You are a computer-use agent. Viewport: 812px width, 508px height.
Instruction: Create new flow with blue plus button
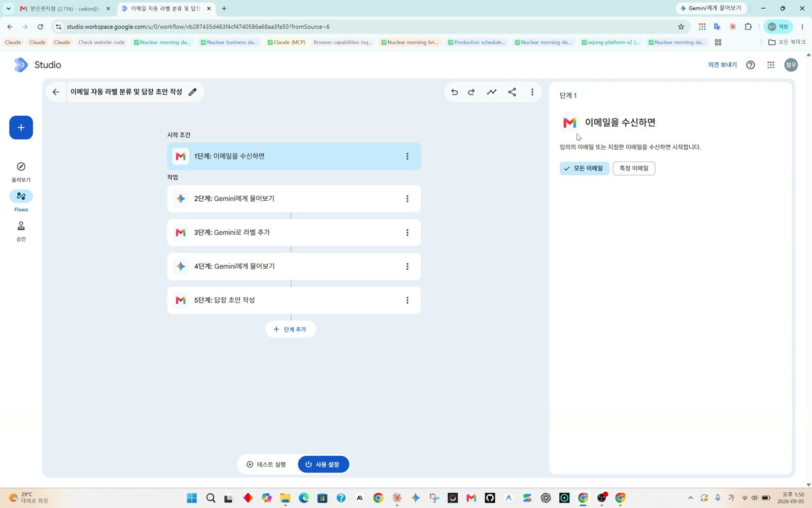21,128
